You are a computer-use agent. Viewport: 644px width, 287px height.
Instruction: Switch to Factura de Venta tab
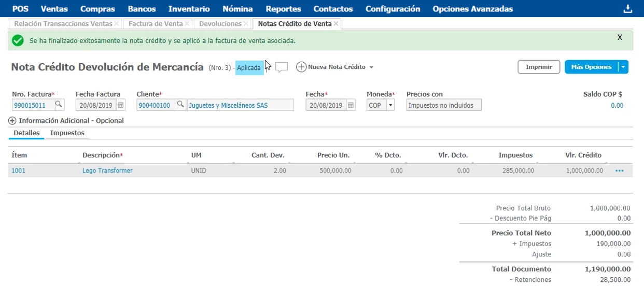(156, 24)
